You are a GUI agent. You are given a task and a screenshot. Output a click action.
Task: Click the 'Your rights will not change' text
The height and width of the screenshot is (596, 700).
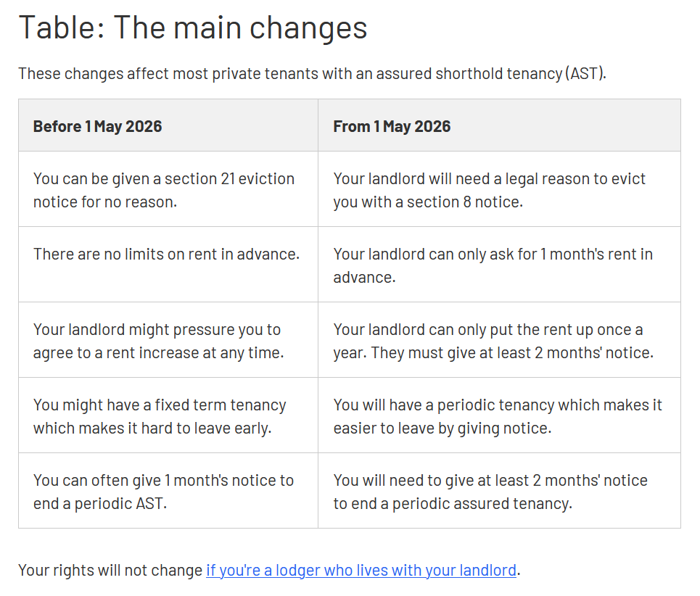click(x=110, y=571)
